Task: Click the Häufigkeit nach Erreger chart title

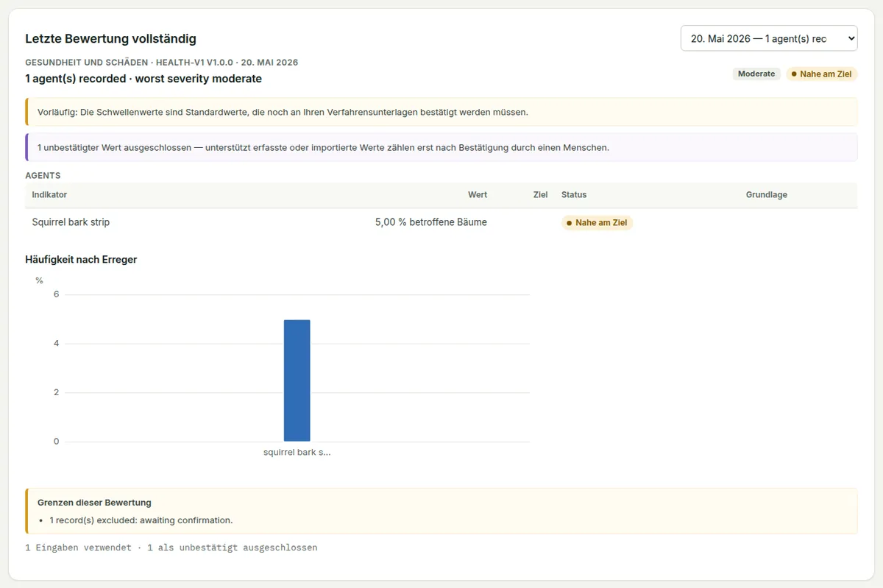Action: [x=81, y=260]
